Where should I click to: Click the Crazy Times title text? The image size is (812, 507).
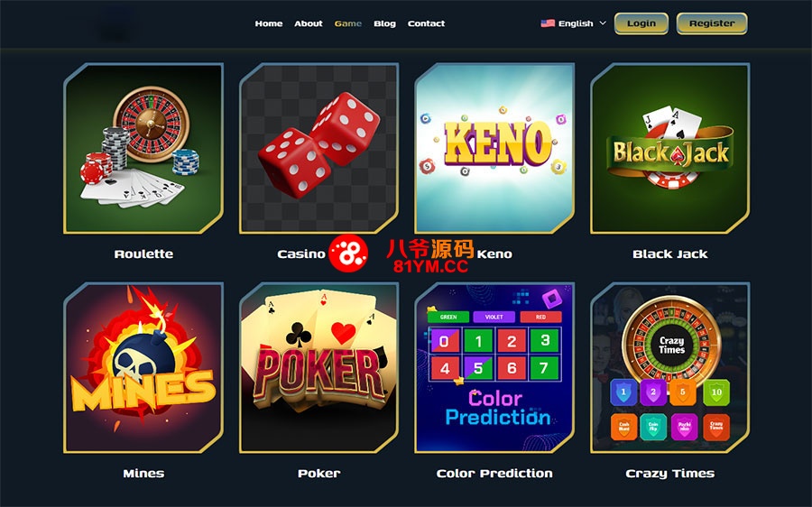tap(670, 474)
